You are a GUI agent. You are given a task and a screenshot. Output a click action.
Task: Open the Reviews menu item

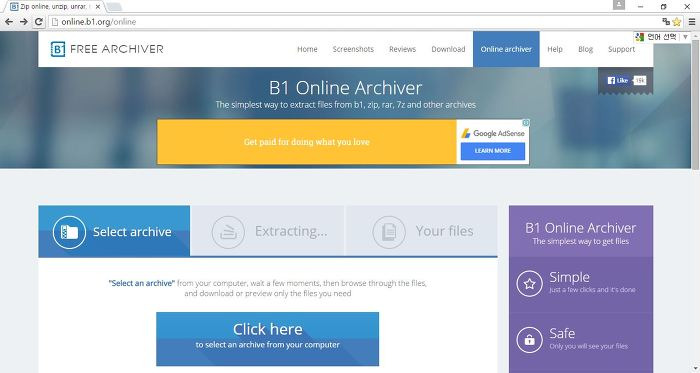pos(402,49)
